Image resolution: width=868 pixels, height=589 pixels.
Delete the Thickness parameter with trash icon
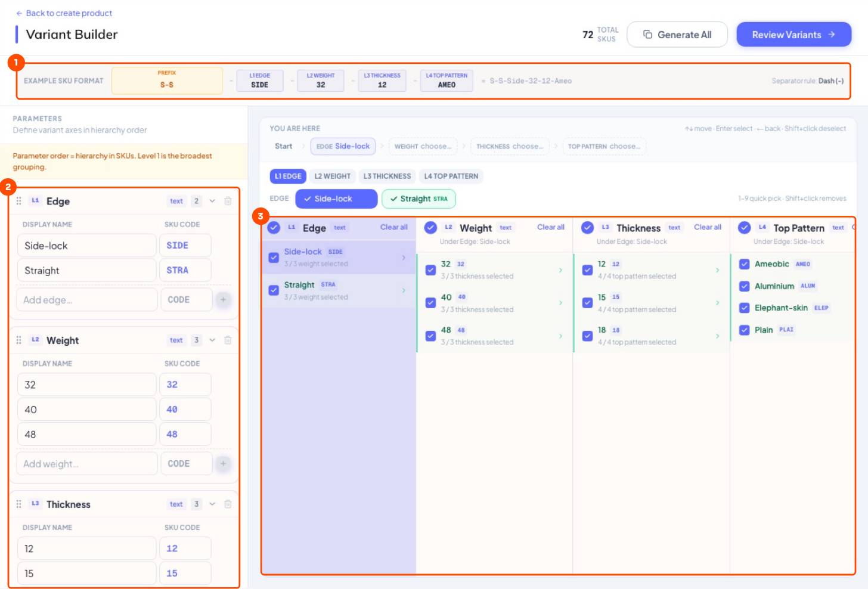click(228, 504)
